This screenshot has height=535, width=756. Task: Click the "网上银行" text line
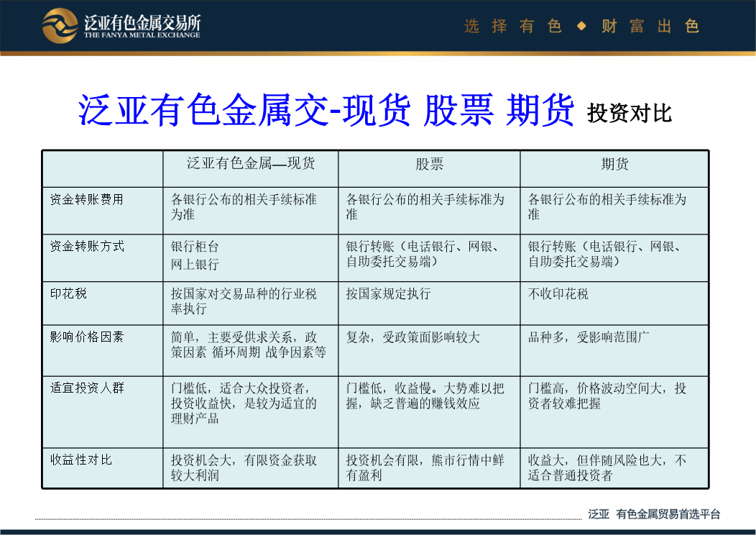pyautogui.click(x=195, y=264)
